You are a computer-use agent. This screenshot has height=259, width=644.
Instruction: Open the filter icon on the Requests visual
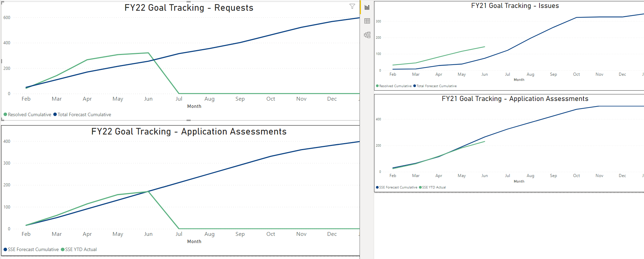[352, 6]
